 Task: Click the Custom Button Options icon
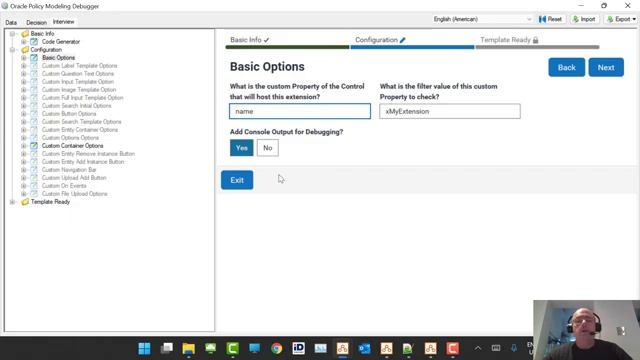pyautogui.click(x=34, y=114)
